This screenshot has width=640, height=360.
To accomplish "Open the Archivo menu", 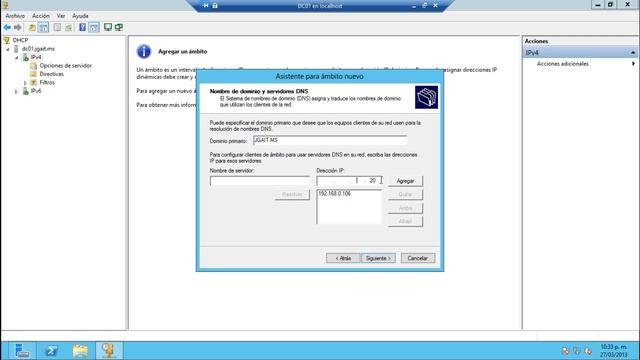I will point(15,16).
